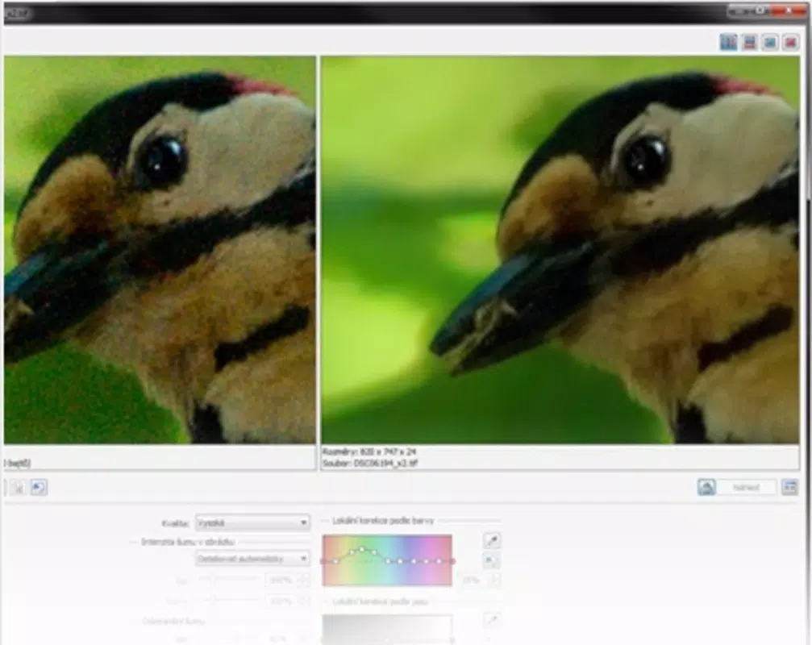Click the blue undo arrow icon

click(x=39, y=488)
